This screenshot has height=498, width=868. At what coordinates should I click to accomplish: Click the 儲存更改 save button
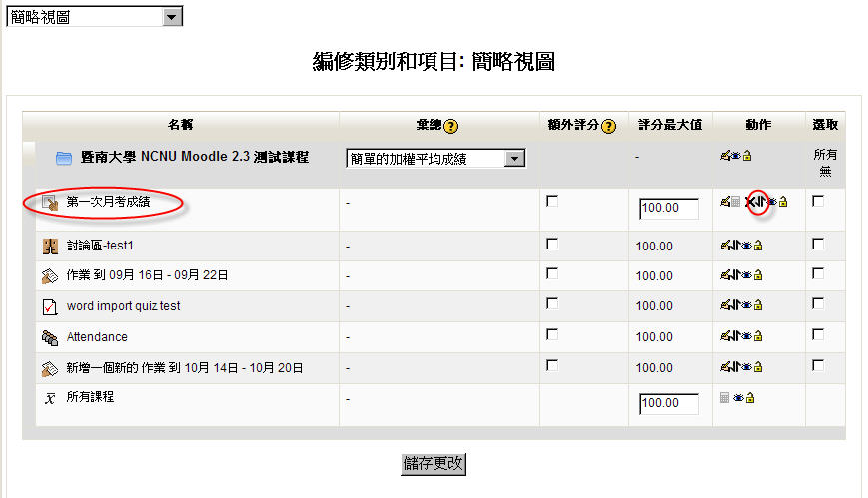coord(434,464)
